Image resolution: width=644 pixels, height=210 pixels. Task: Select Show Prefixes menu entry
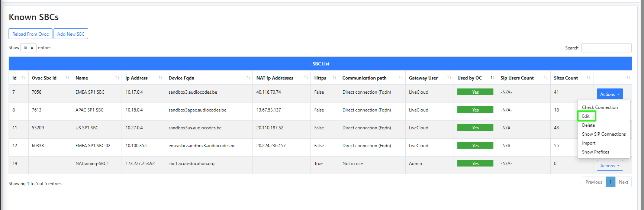[595, 152]
